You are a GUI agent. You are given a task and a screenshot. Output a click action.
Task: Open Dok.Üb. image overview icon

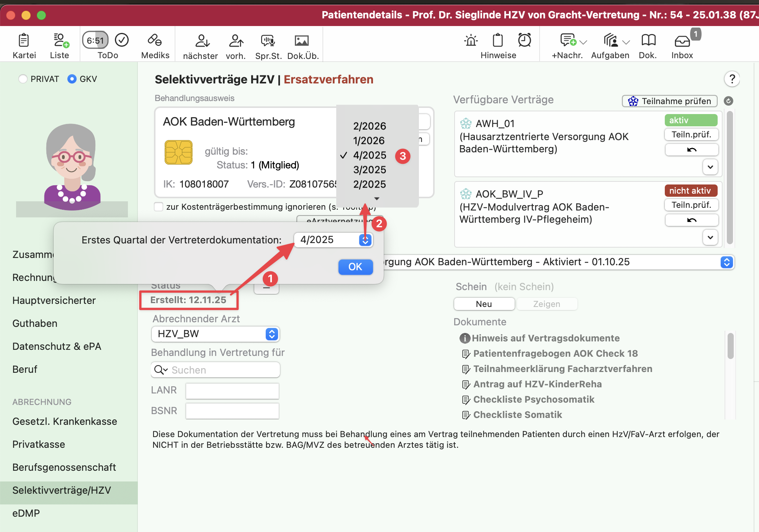[302, 41]
